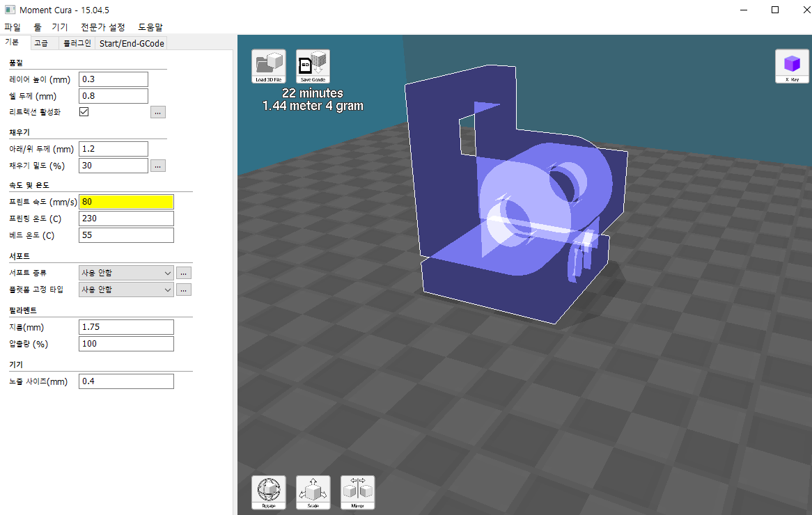This screenshot has width=812, height=515.
Task: Click the 채우기 section heading
Action: click(19, 132)
